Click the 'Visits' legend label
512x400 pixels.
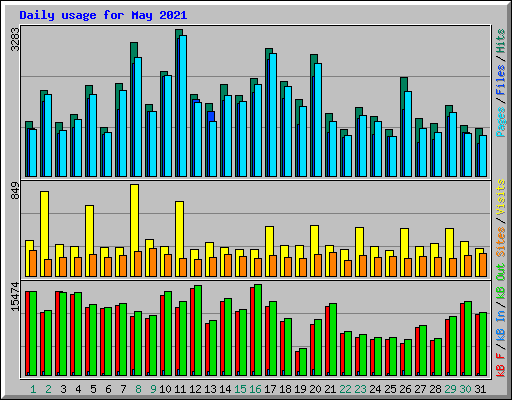click(501, 197)
